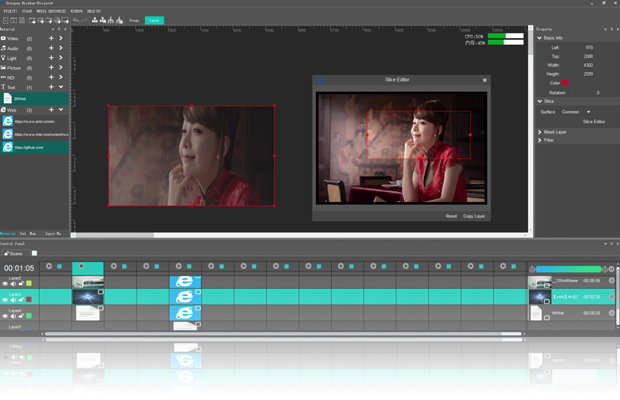Open the Help menu
This screenshot has height=400, width=620.
pyautogui.click(x=94, y=11)
